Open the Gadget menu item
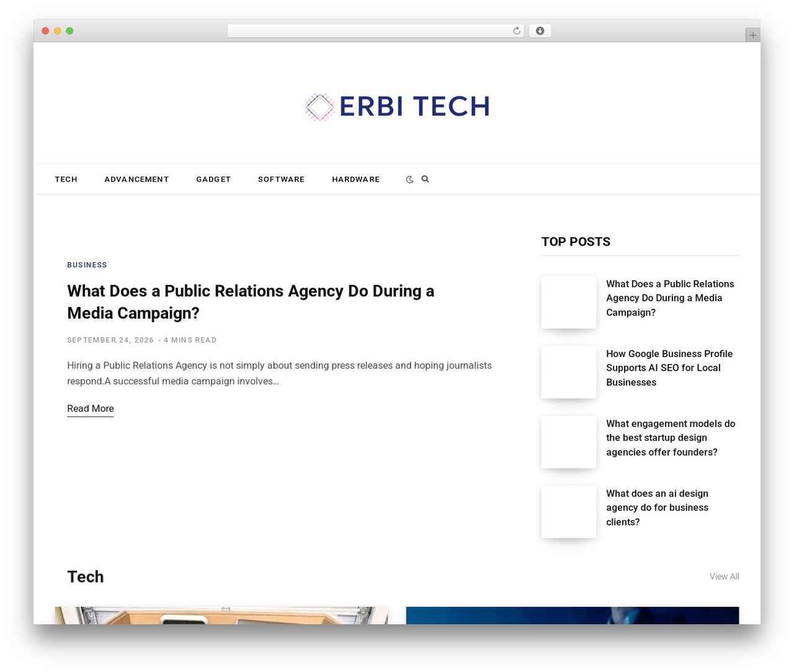This screenshot has height=672, width=794. 213,179
